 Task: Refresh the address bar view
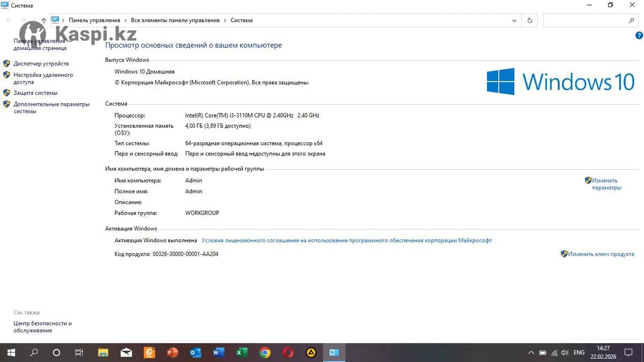click(x=530, y=20)
